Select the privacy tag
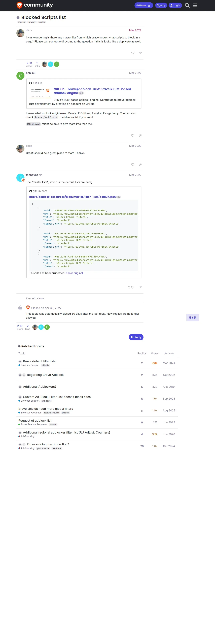 pyautogui.click(x=32, y=22)
